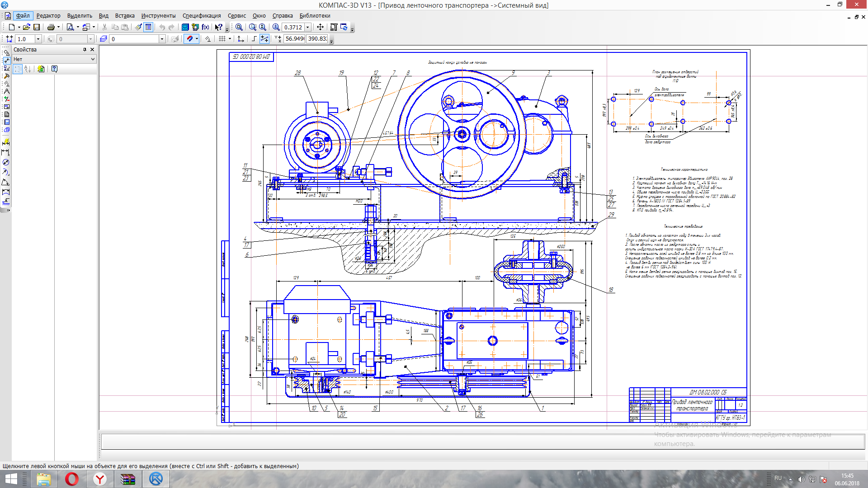Screen dimensions: 868x488
Task: Close the Свойства panel
Action: pyautogui.click(x=92, y=50)
